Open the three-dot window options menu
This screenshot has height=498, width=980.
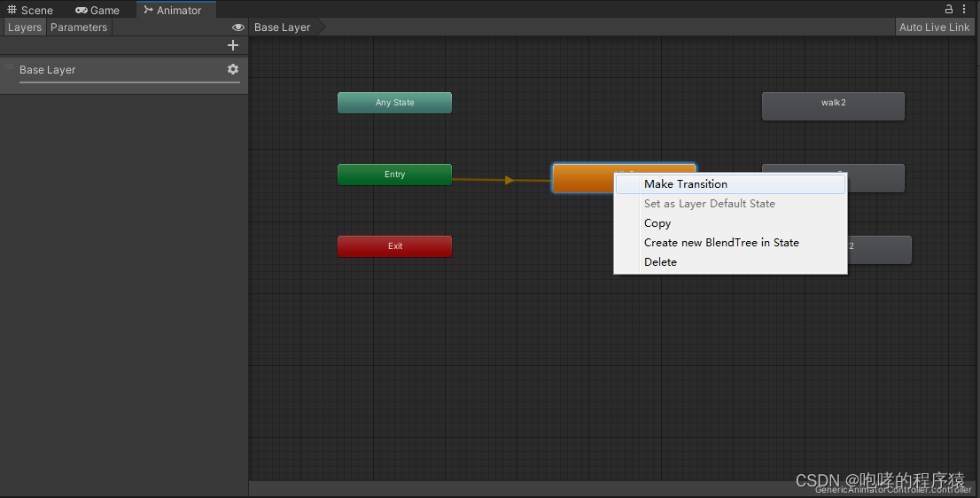click(x=964, y=9)
